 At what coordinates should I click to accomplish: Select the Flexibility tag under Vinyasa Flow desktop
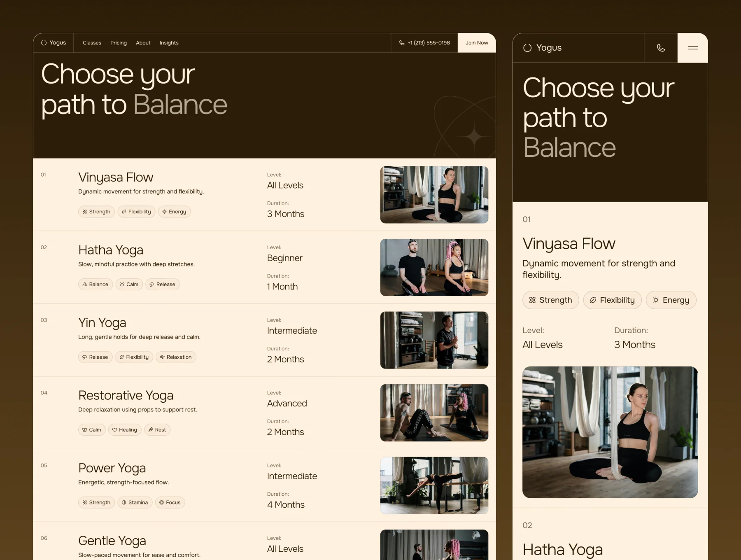(x=136, y=212)
